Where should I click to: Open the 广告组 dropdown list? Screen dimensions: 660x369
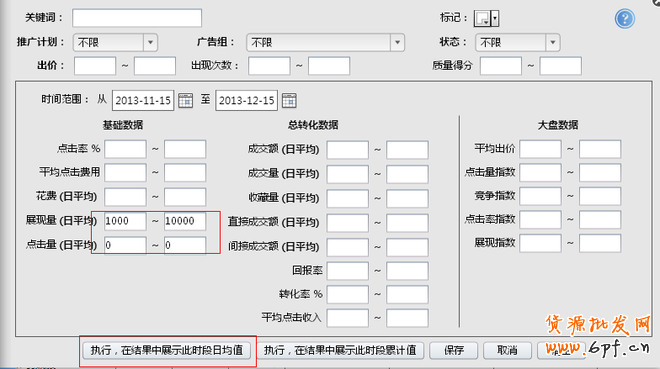(x=397, y=42)
